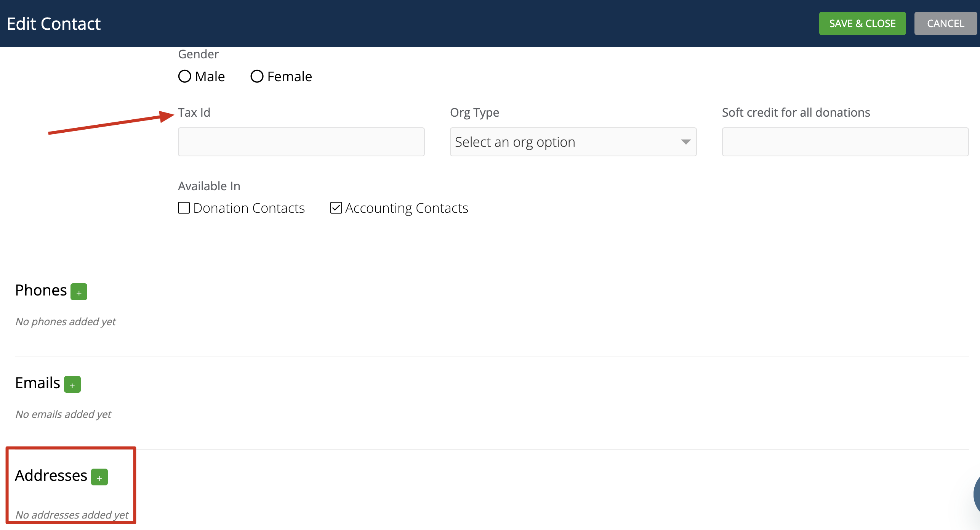The height and width of the screenshot is (530, 980).
Task: Open the Org Type dropdown arrow
Action: [x=685, y=141]
